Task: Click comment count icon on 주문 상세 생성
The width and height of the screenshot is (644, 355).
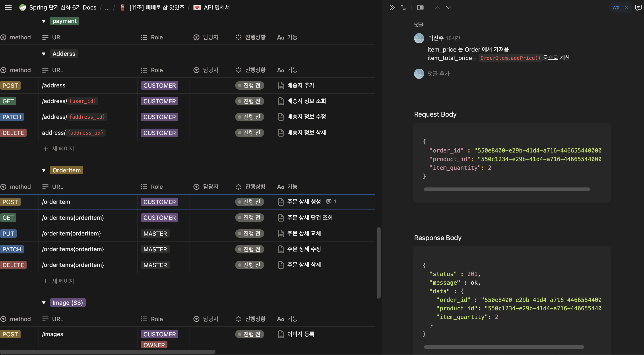Action: click(329, 201)
